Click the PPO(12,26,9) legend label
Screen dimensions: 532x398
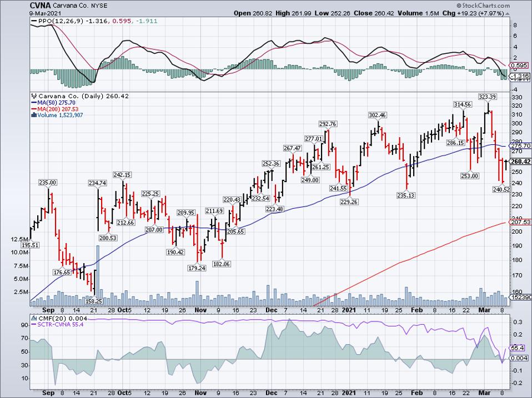coord(61,21)
